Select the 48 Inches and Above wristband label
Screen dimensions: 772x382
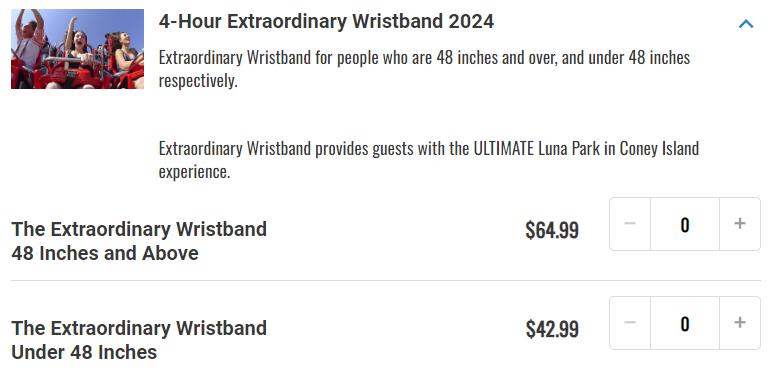139,241
